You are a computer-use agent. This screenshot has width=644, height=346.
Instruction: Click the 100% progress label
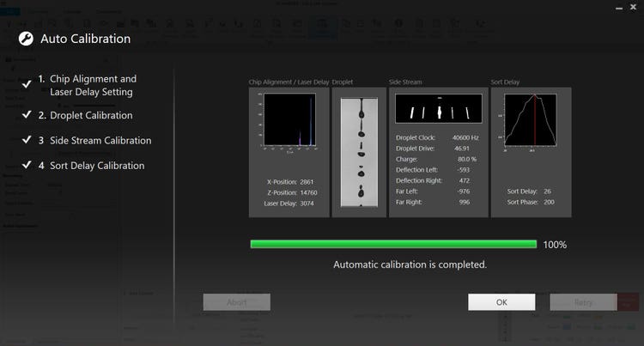[555, 245]
